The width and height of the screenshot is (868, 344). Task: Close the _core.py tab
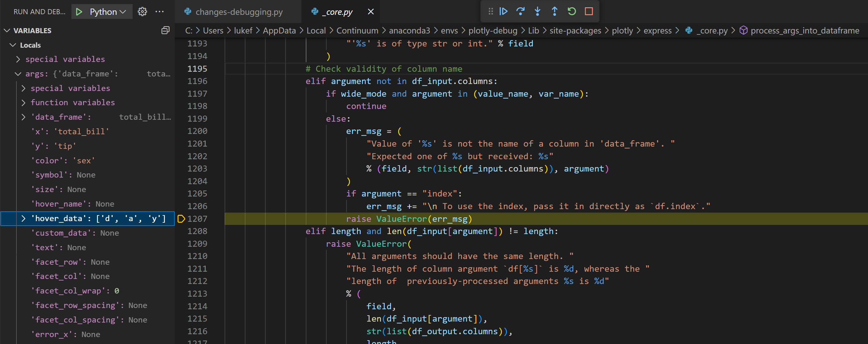pyautogui.click(x=371, y=11)
